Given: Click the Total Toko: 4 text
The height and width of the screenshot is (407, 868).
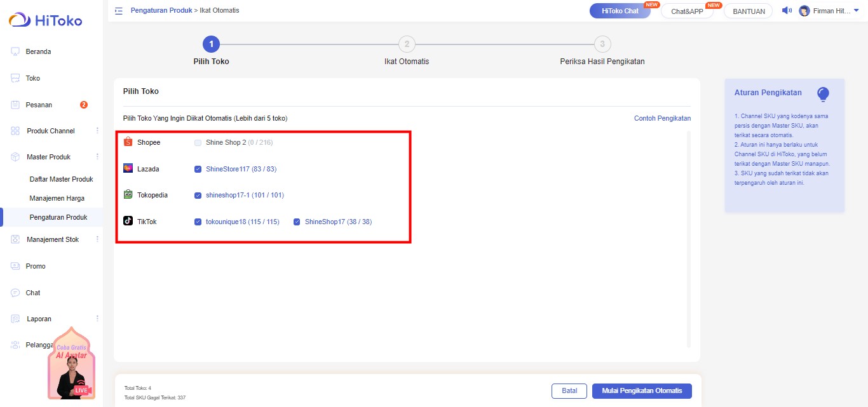Looking at the screenshot, I should [138, 387].
